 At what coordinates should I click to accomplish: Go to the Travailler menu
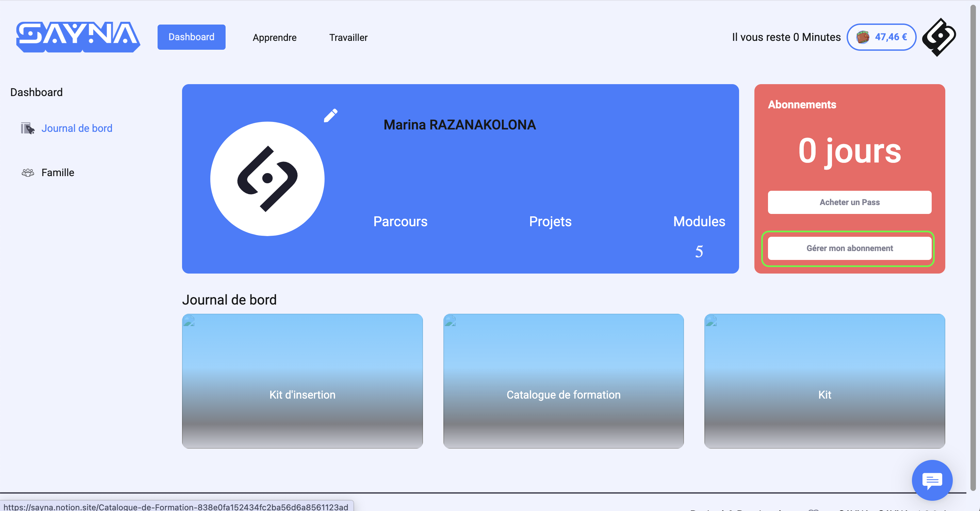[348, 37]
